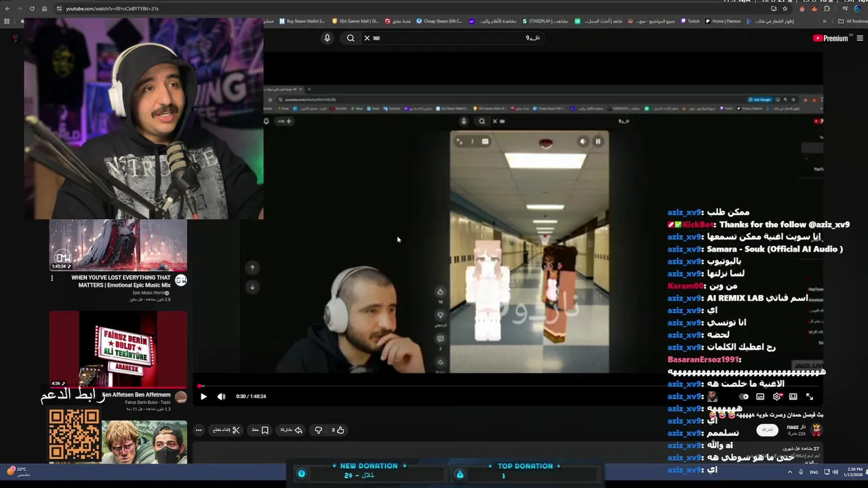Enter fullscreen in the outer player
Screen dimensions: 868x488
pos(809,396)
